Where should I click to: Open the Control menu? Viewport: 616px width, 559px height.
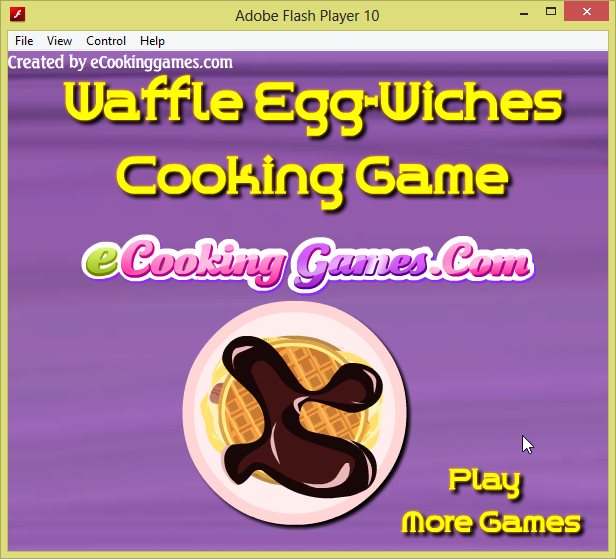[106, 41]
